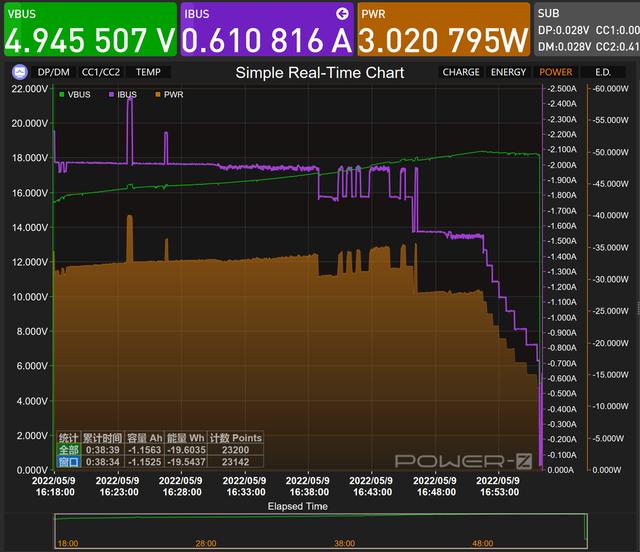Click the chart logo icon beside DP/DM
The width and height of the screenshot is (640, 552).
(x=18, y=72)
